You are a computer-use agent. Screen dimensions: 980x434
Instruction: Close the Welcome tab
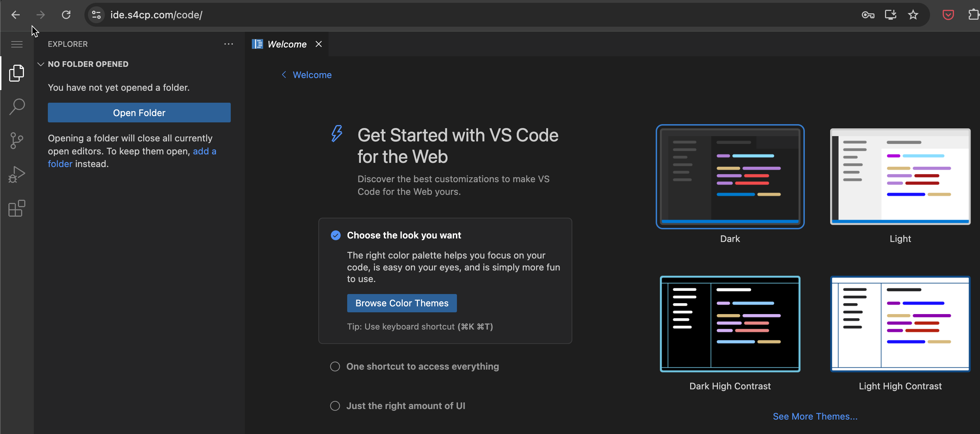319,44
